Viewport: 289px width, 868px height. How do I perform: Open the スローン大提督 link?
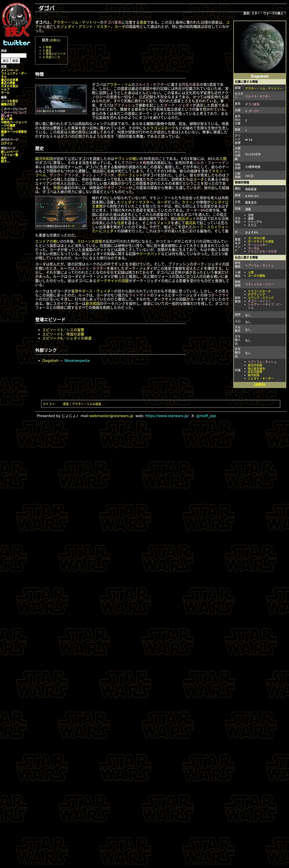click(x=90, y=241)
